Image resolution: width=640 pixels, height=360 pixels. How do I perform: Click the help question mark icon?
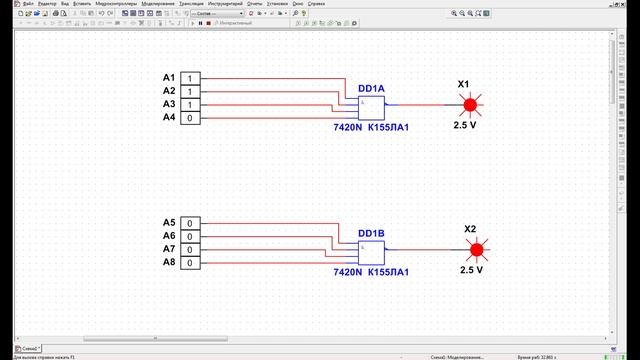pyautogui.click(x=304, y=13)
